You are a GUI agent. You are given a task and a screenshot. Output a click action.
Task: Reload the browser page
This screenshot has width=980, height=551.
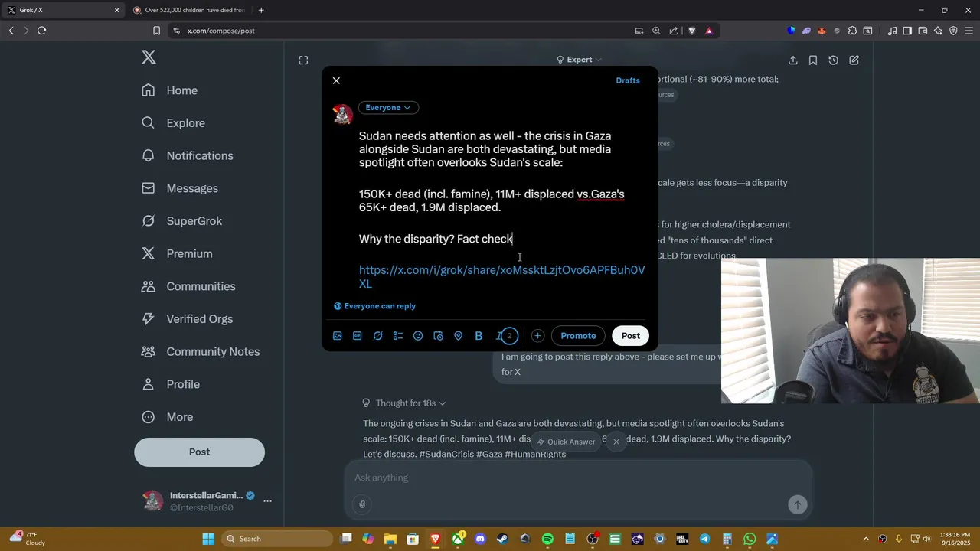pyautogui.click(x=41, y=31)
